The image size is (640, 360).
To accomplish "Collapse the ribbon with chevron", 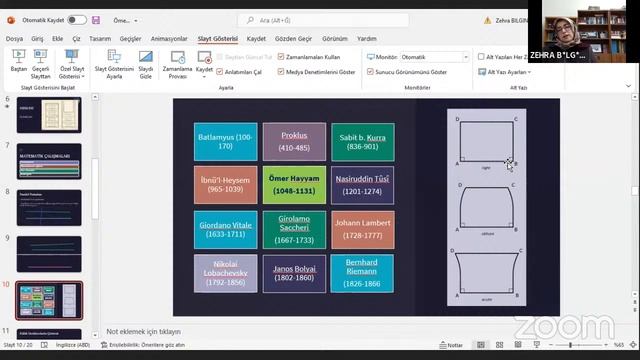I will point(628,86).
